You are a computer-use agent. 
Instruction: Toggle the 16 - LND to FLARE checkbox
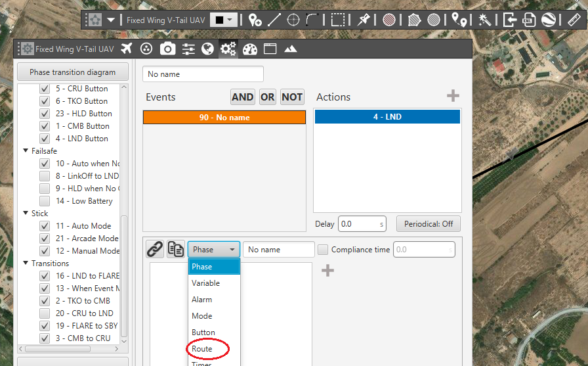(45, 275)
